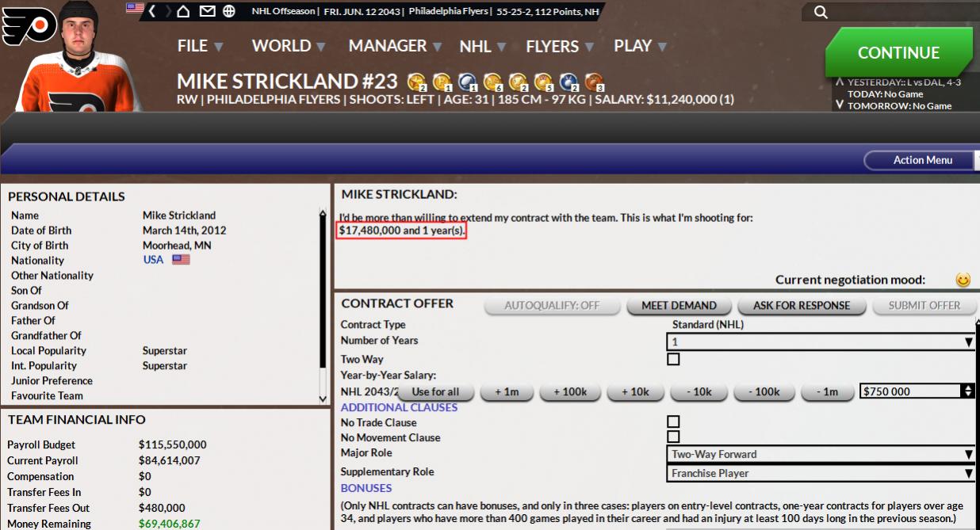Click the $17,480,000 and 1 year(s) demand text

pyautogui.click(x=401, y=231)
